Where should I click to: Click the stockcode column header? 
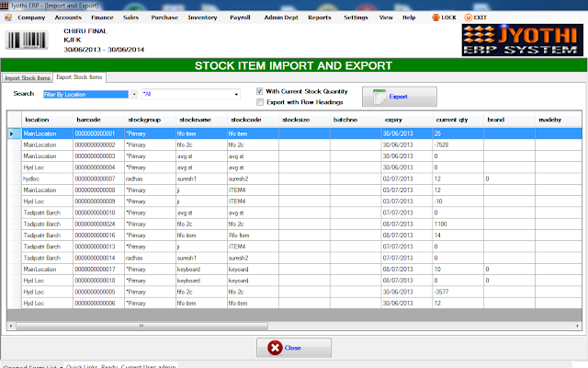tap(253, 120)
